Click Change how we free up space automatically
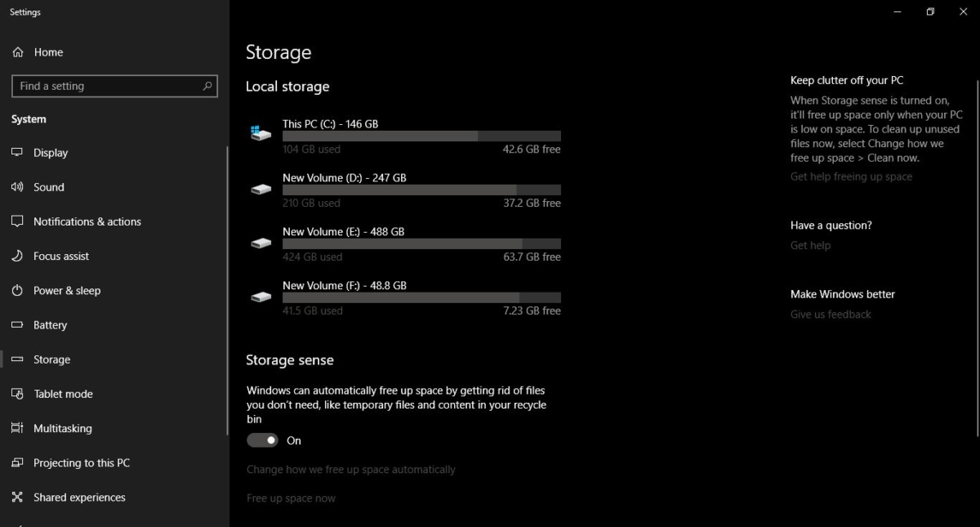This screenshot has height=527, width=980. [351, 469]
